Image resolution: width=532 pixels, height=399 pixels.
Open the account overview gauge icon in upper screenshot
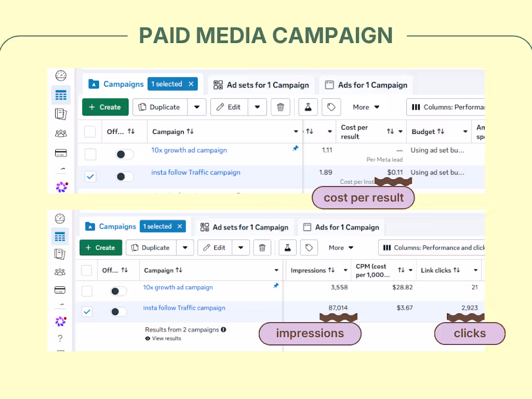61,75
